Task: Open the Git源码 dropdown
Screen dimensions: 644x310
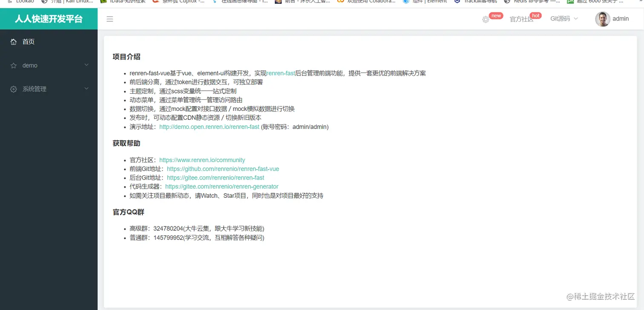Action: 563,19
